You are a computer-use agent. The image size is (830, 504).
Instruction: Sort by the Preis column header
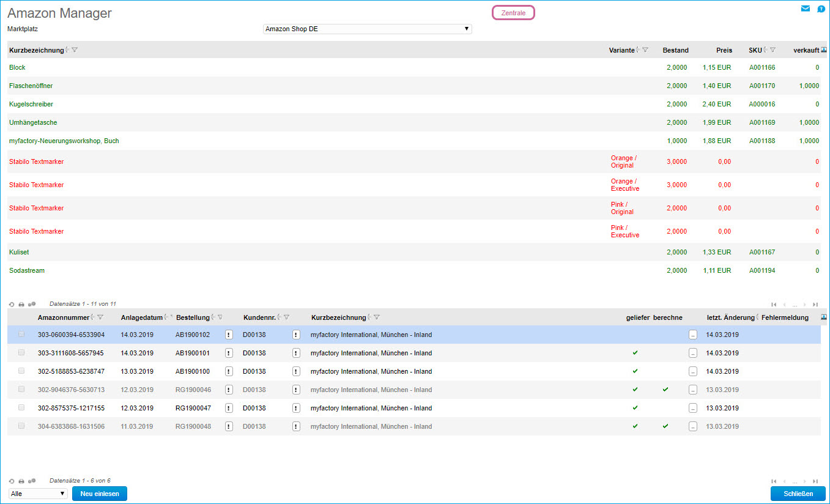click(x=724, y=50)
